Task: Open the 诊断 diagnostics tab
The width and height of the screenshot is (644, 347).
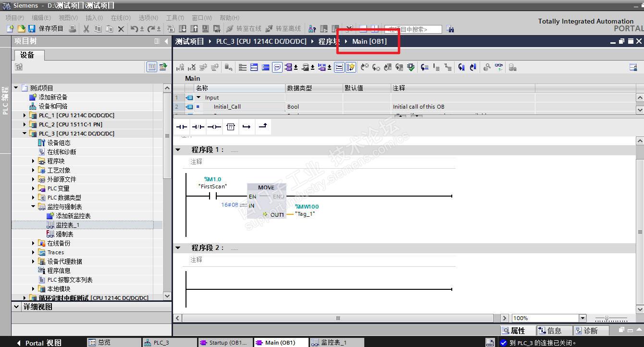Action: pos(590,331)
